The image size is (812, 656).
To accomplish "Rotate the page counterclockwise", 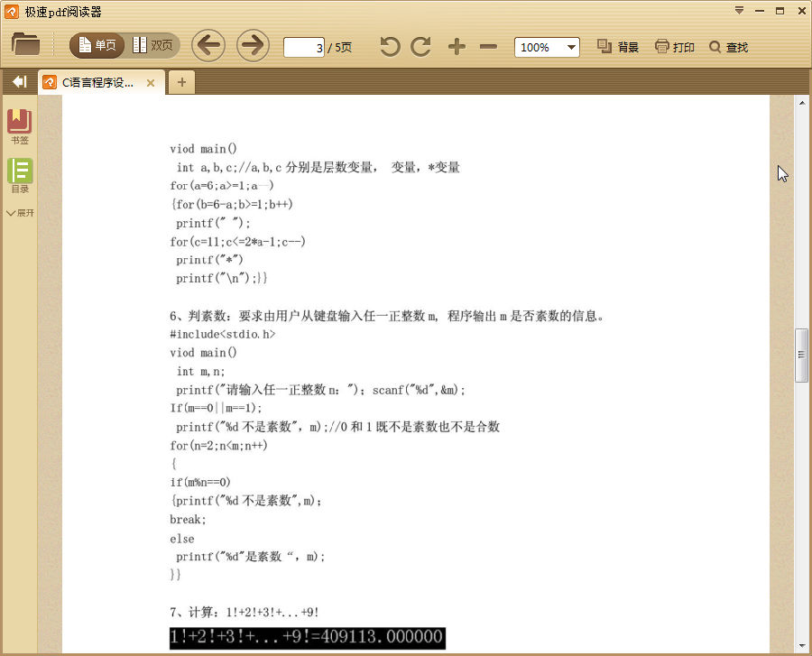I will (x=389, y=46).
